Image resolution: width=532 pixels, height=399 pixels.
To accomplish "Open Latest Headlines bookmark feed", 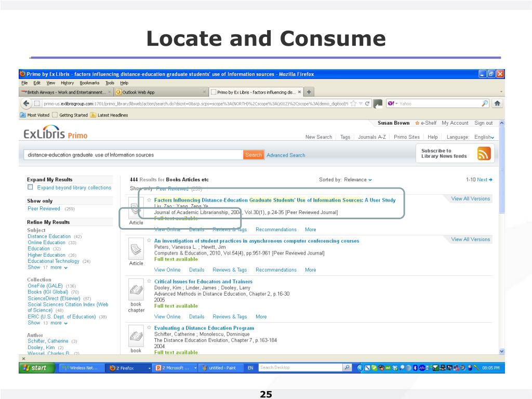I will [x=109, y=115].
